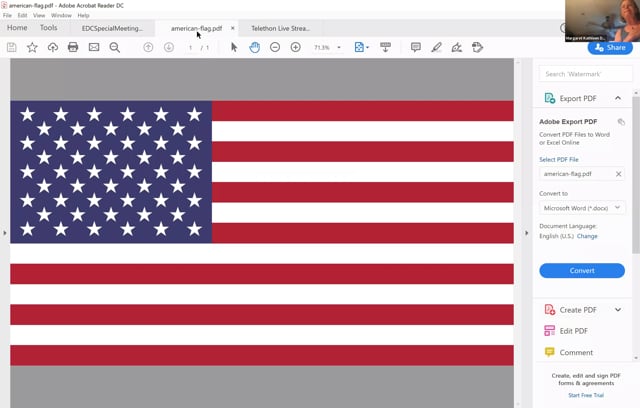The width and height of the screenshot is (640, 408).
Task: Click the current page number field
Action: pos(190,48)
